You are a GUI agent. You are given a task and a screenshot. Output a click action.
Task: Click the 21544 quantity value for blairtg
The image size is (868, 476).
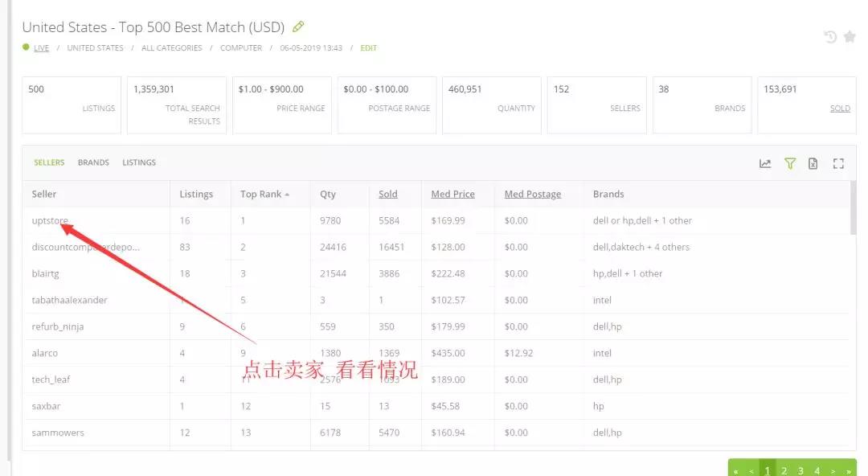point(333,273)
